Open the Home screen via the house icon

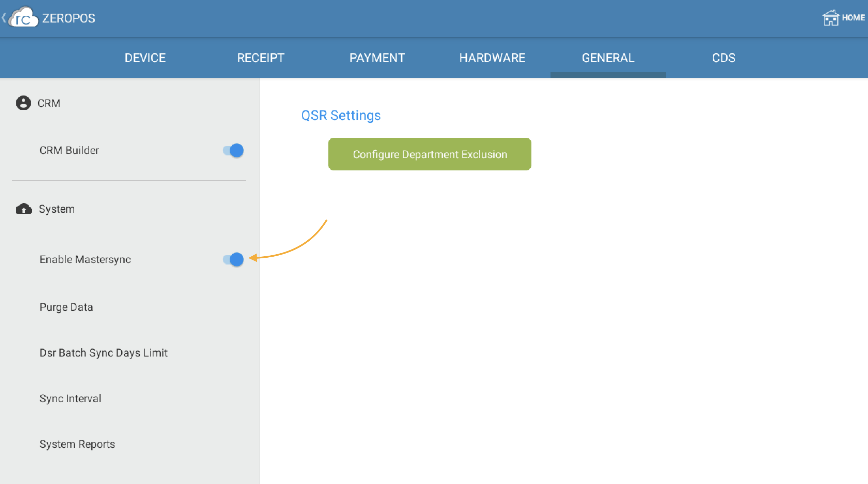[831, 17]
